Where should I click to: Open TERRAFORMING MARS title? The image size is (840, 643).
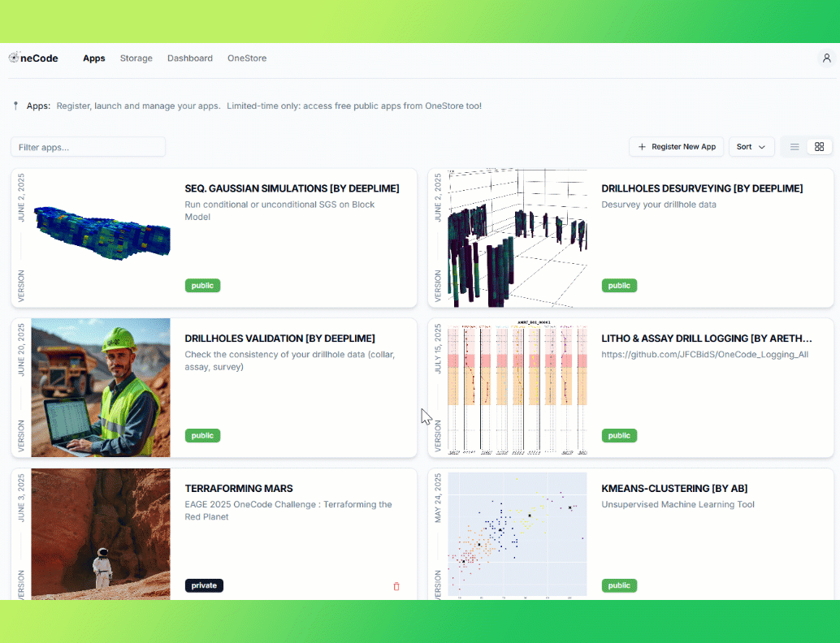239,488
